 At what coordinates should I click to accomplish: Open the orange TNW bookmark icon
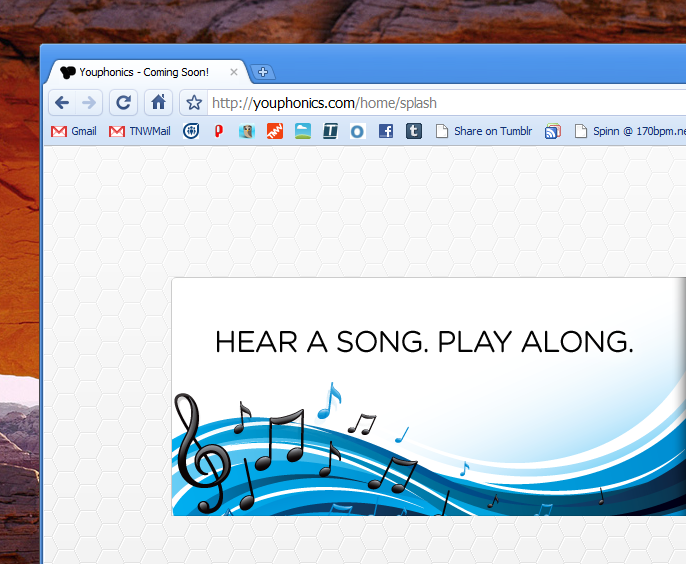tap(275, 131)
